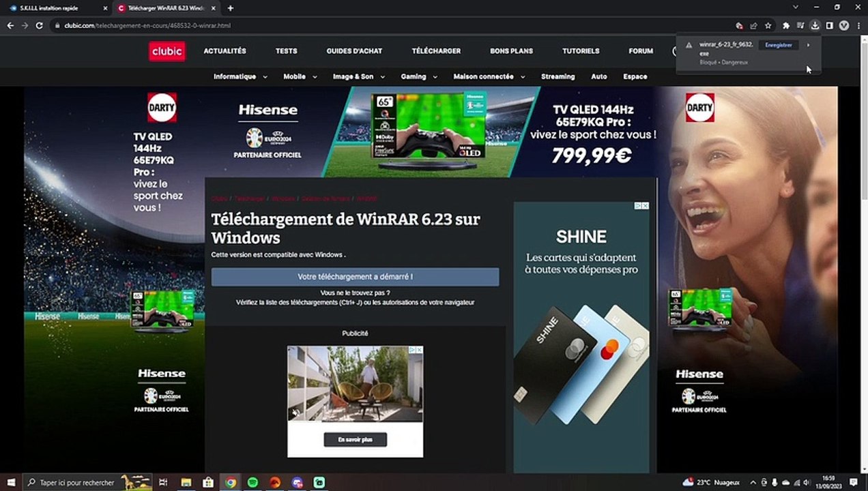Screen dimensions: 868x491
Task: Click the SHINE cards advertisement
Action: 581,337
